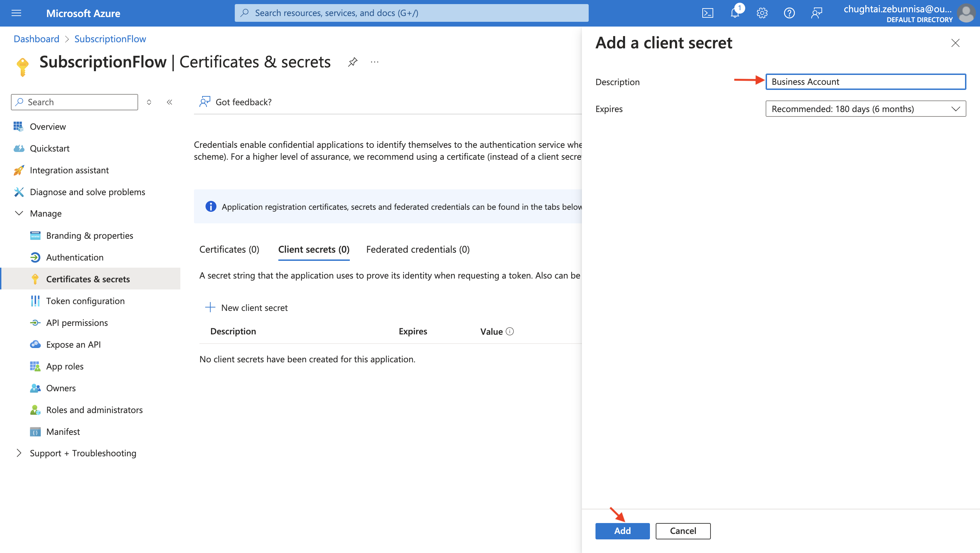The image size is (980, 553).
Task: Click the Overview grid icon
Action: point(18,126)
